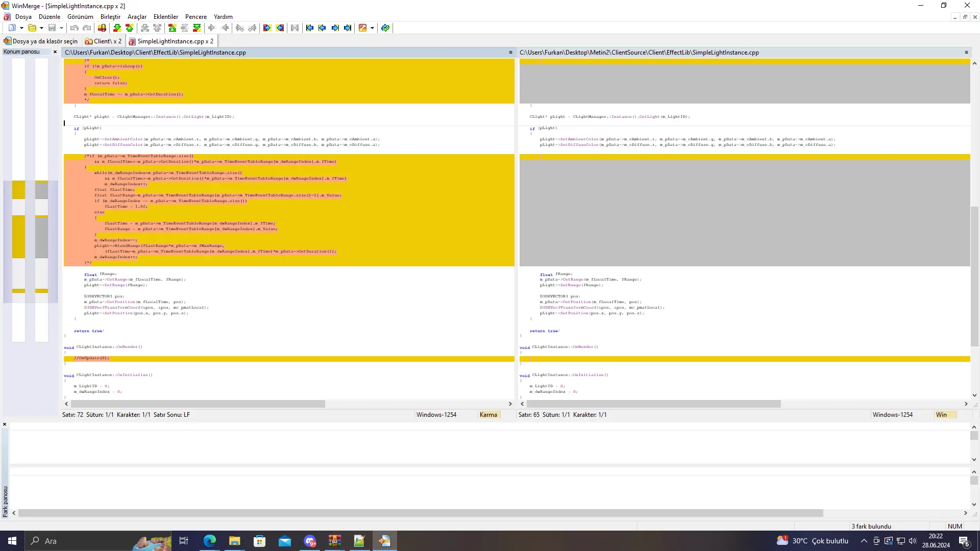The image size is (980, 551).
Task: Open the Windows Start menu
Action: pos(12,541)
